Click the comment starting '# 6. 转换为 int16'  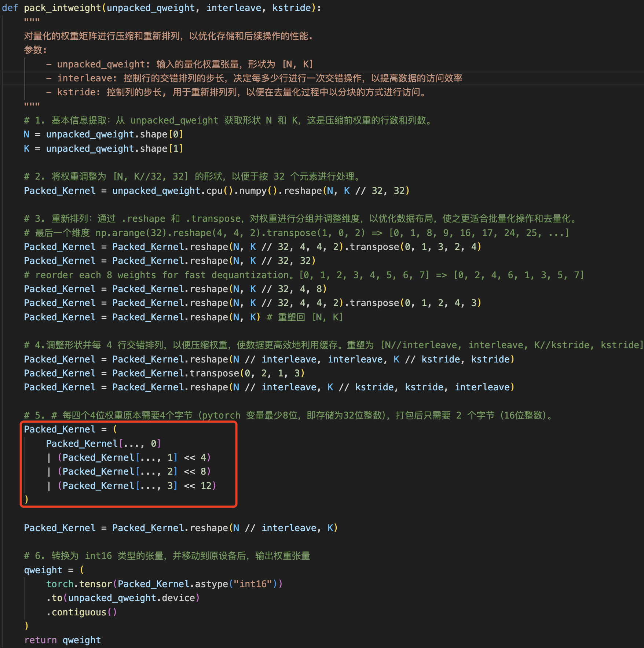pyautogui.click(x=167, y=556)
